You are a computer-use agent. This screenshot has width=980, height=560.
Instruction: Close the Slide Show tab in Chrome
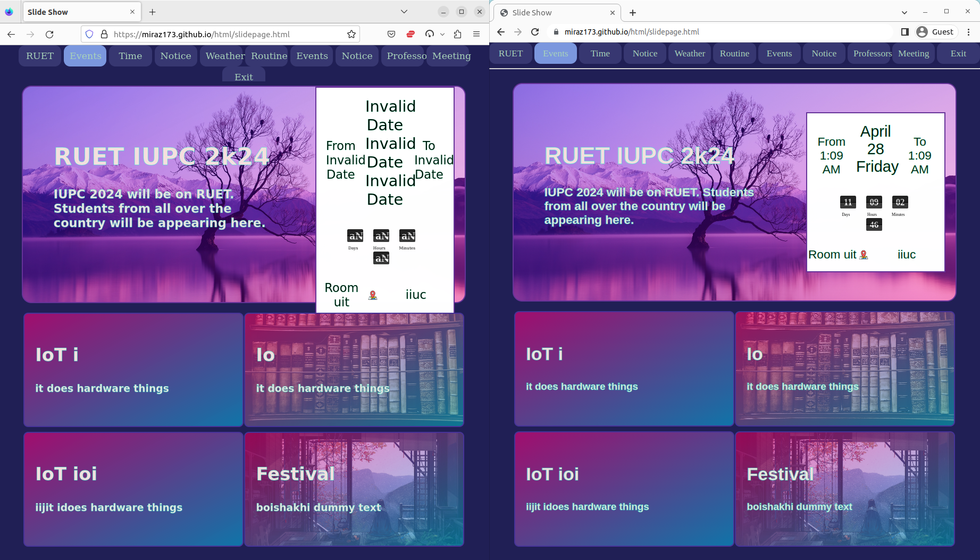coord(613,12)
